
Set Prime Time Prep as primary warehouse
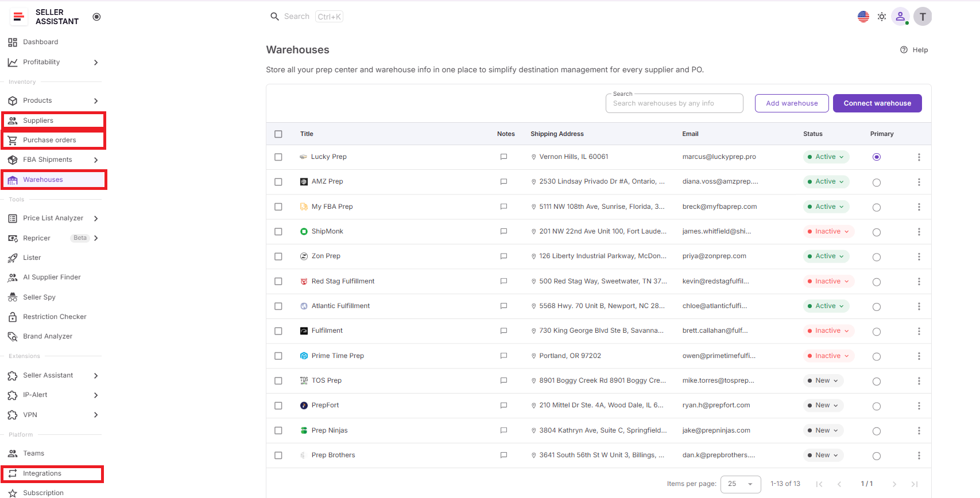(877, 357)
